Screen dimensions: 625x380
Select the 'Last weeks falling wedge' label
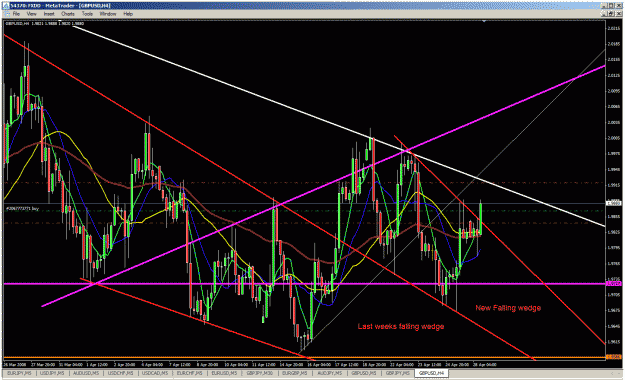[x=401, y=326]
